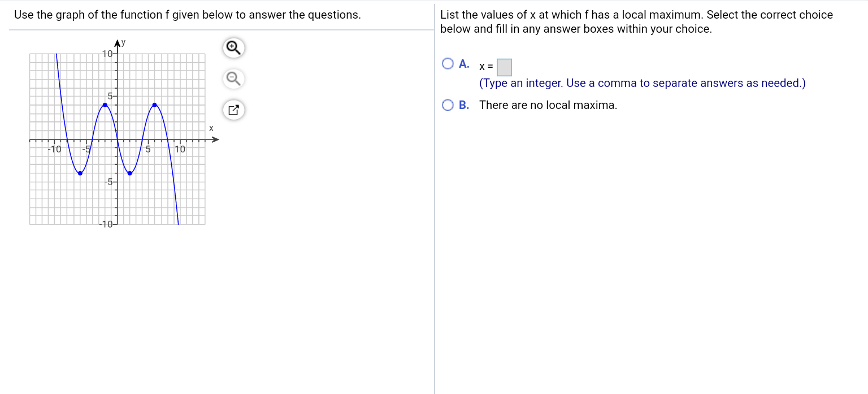Viewport: 868px width, 394px height.
Task: Click local maximum point right of y-axis
Action: point(154,105)
